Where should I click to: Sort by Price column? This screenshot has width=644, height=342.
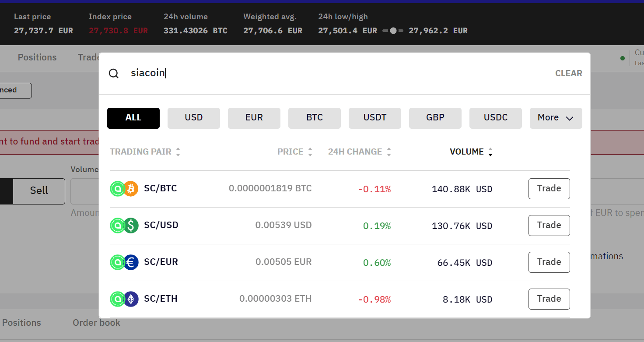click(295, 152)
